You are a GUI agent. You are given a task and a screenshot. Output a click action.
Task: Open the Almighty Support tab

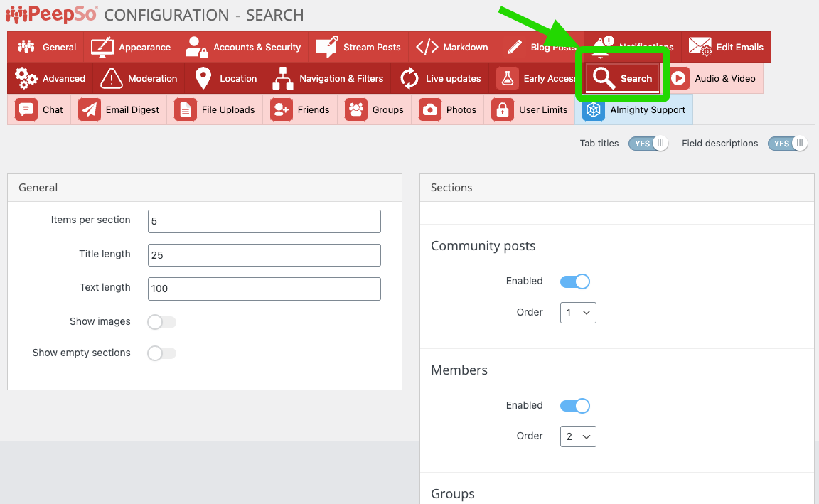point(634,109)
